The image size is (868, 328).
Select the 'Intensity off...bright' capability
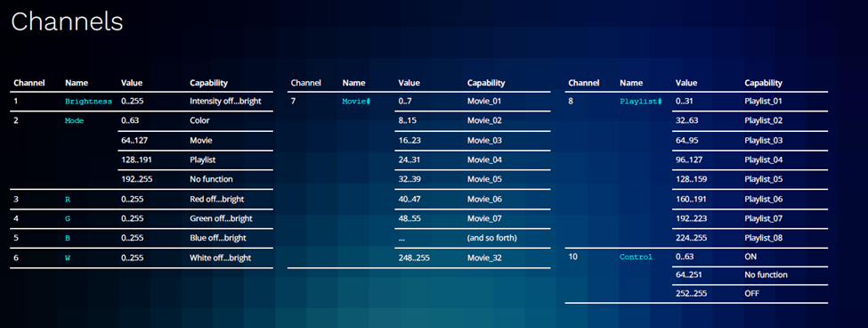tap(225, 102)
